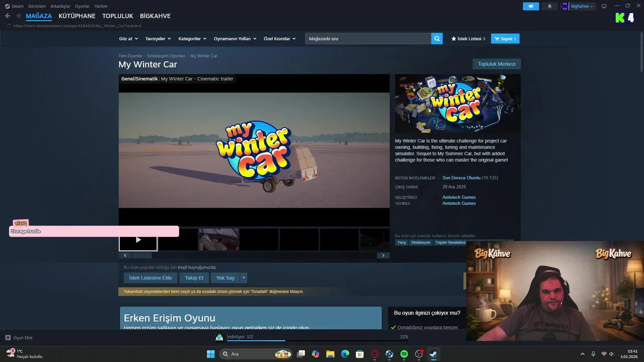644x362 pixels.
Task: Click the Steam taskbar icon
Action: click(x=433, y=354)
